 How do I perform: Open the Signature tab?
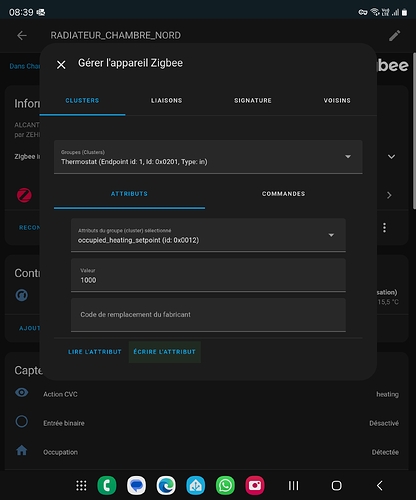253,100
